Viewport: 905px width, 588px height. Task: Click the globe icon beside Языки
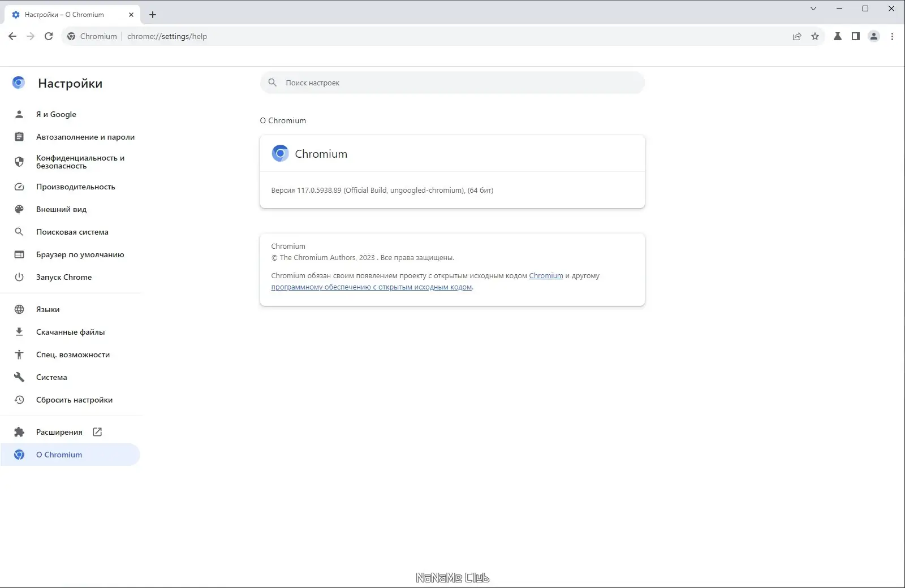(19, 309)
